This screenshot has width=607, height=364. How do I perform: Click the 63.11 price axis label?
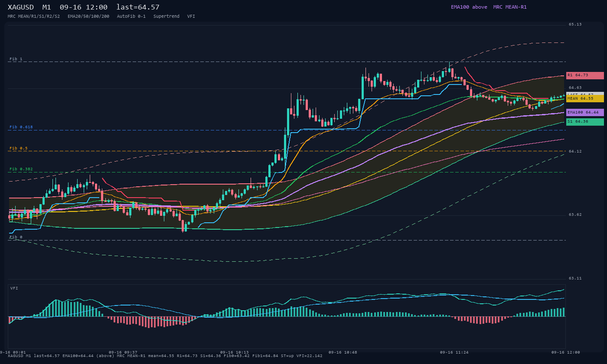575,278
